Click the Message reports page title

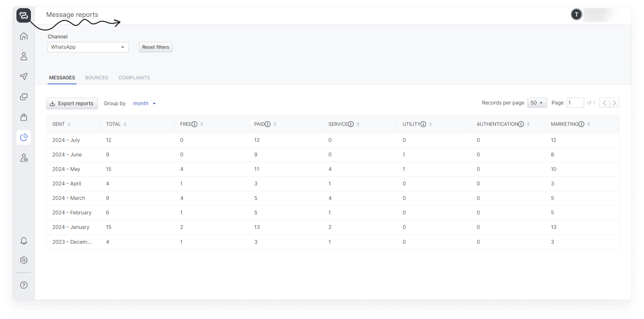72,15
